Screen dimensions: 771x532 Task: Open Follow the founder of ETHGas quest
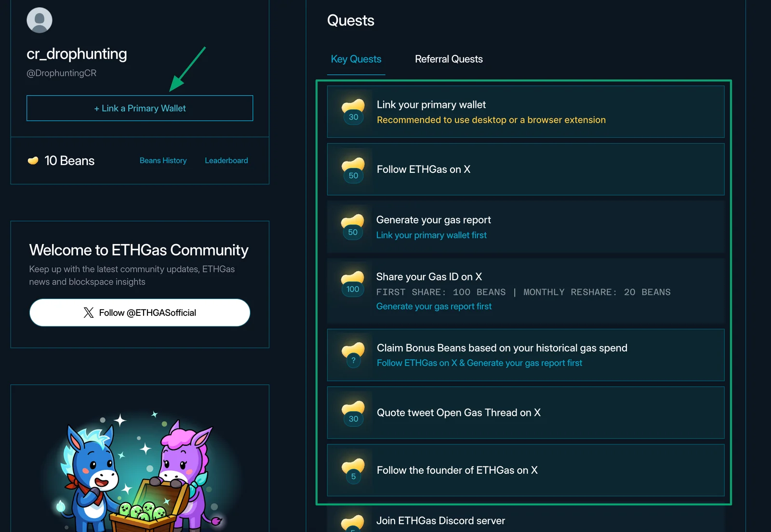[526, 470]
